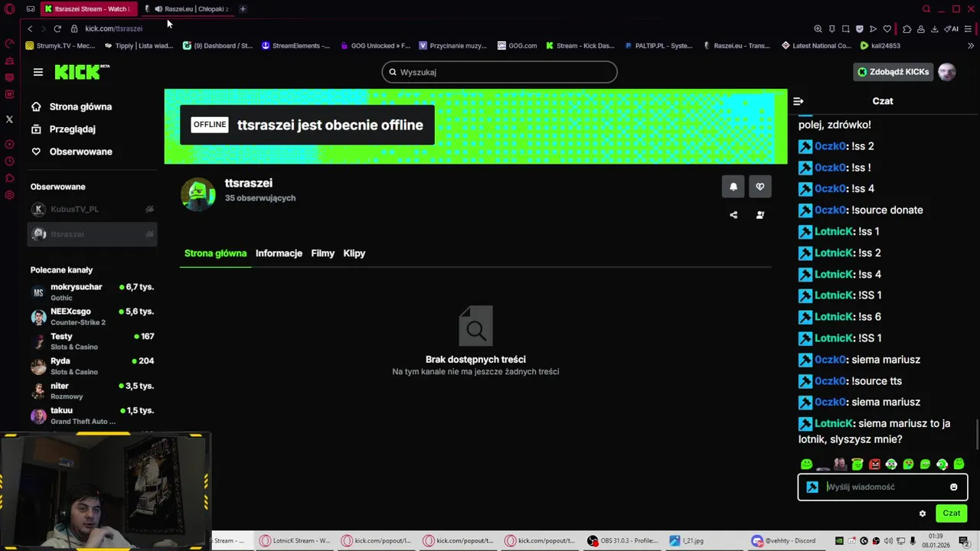Viewport: 980px width, 551px height.
Task: Click the hammer badge icon in message box
Action: point(812,487)
